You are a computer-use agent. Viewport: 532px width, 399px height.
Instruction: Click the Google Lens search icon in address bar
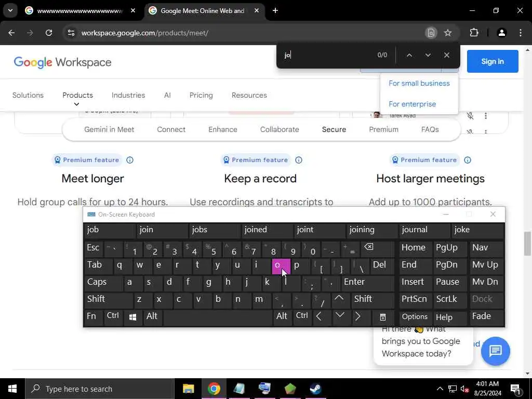(431, 33)
